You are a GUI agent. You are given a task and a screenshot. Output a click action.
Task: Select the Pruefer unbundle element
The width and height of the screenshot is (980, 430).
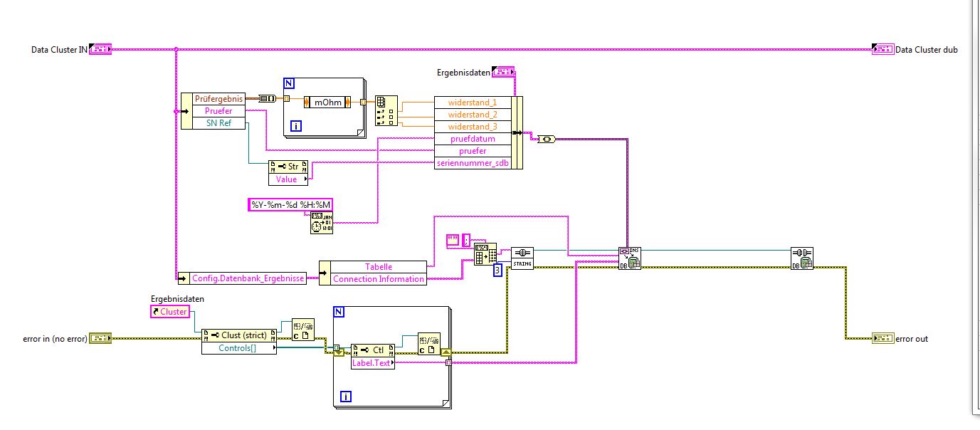[218, 111]
